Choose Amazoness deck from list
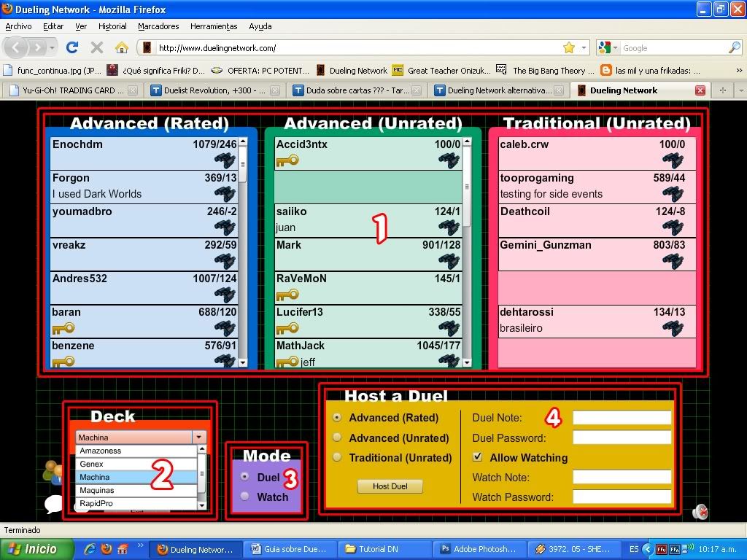Viewport: 747px width, 560px height. click(136, 451)
